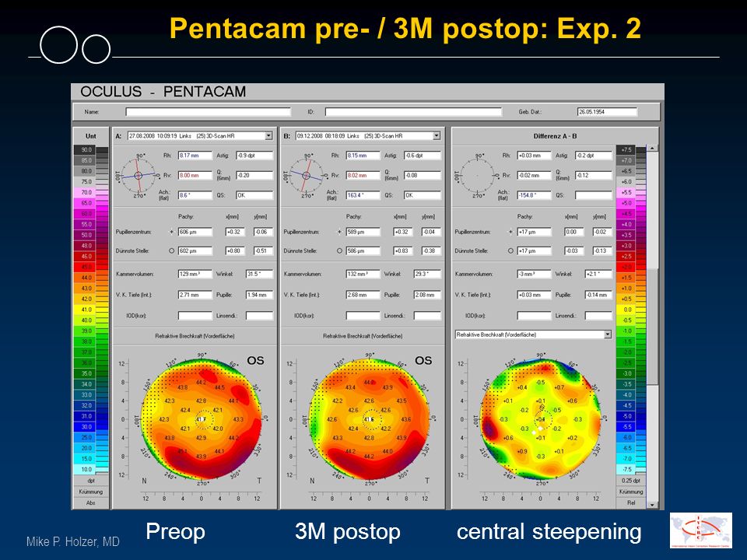Click exam A flat axis field 8.6°
747x560 pixels.
(x=195, y=195)
